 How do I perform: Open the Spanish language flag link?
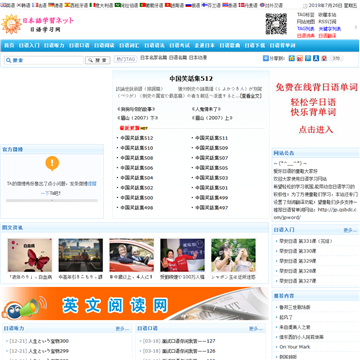tap(76, 5)
